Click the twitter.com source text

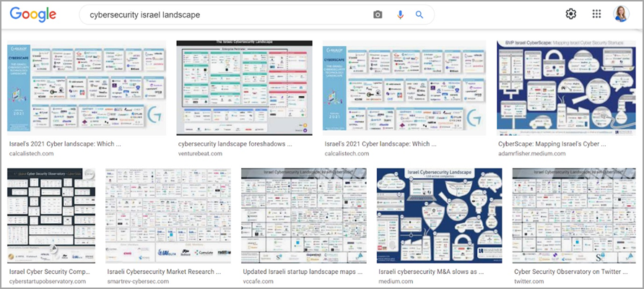(529, 282)
